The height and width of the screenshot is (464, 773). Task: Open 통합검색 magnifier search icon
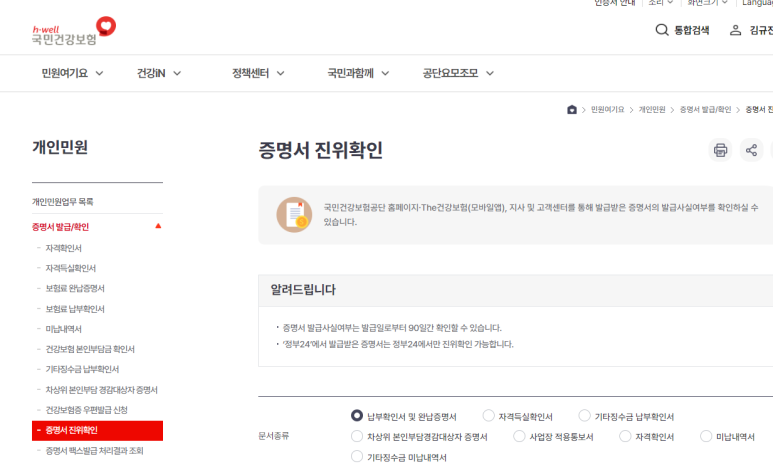[x=662, y=30]
